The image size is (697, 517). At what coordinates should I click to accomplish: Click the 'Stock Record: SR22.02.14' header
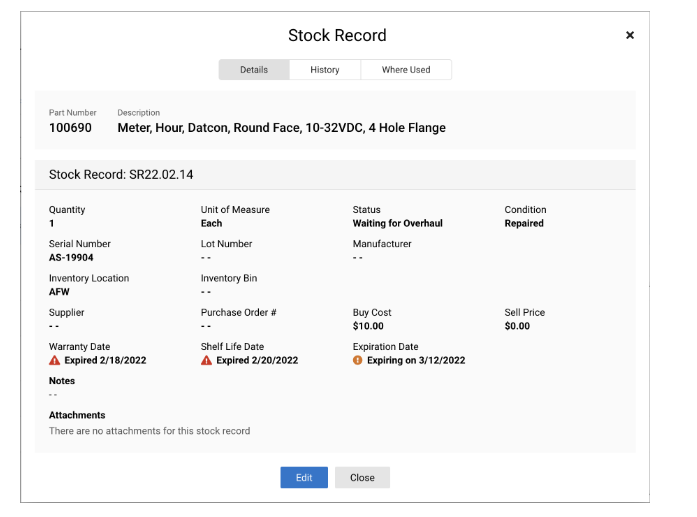tap(121, 175)
